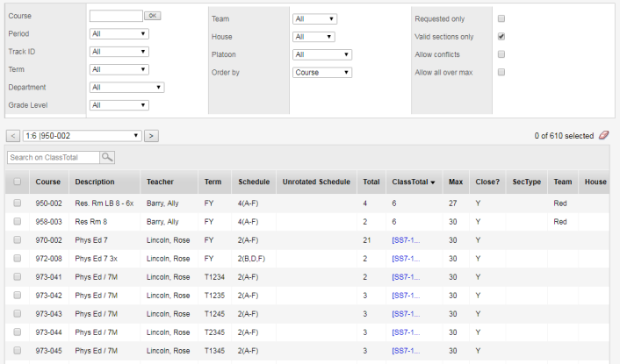
Task: Click the ClassTotal sort arrow
Action: (x=432, y=182)
